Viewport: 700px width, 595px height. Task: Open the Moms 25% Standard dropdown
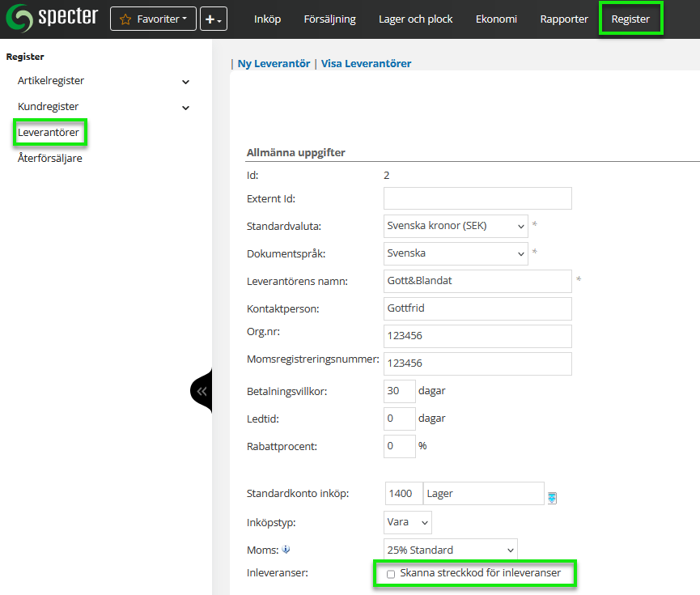point(449,550)
